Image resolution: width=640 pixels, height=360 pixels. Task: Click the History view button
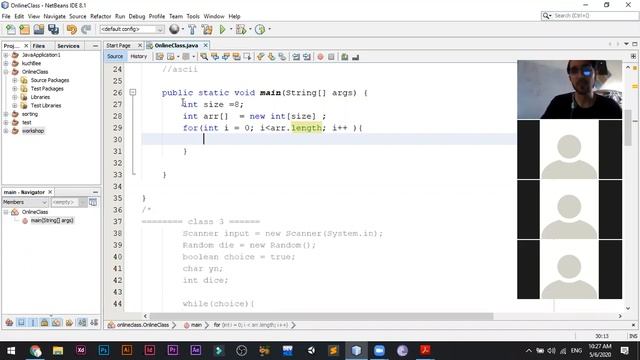138,56
